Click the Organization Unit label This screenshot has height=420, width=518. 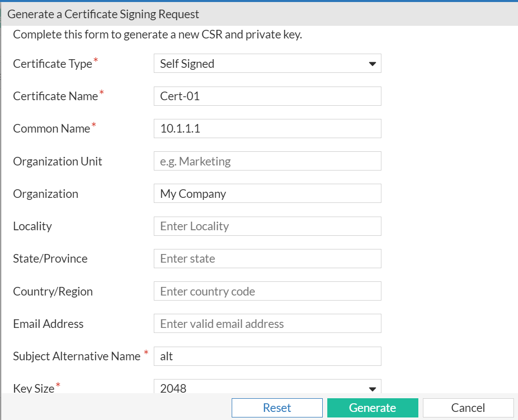point(58,161)
